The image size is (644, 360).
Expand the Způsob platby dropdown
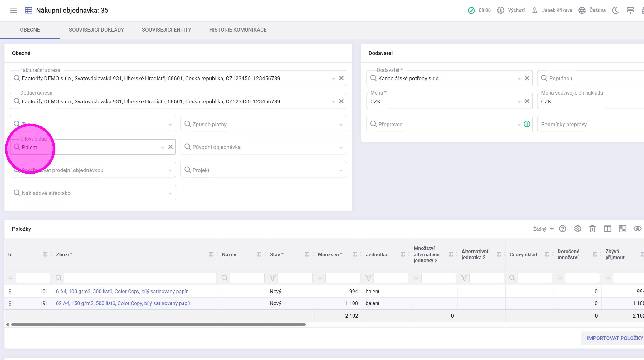point(341,125)
